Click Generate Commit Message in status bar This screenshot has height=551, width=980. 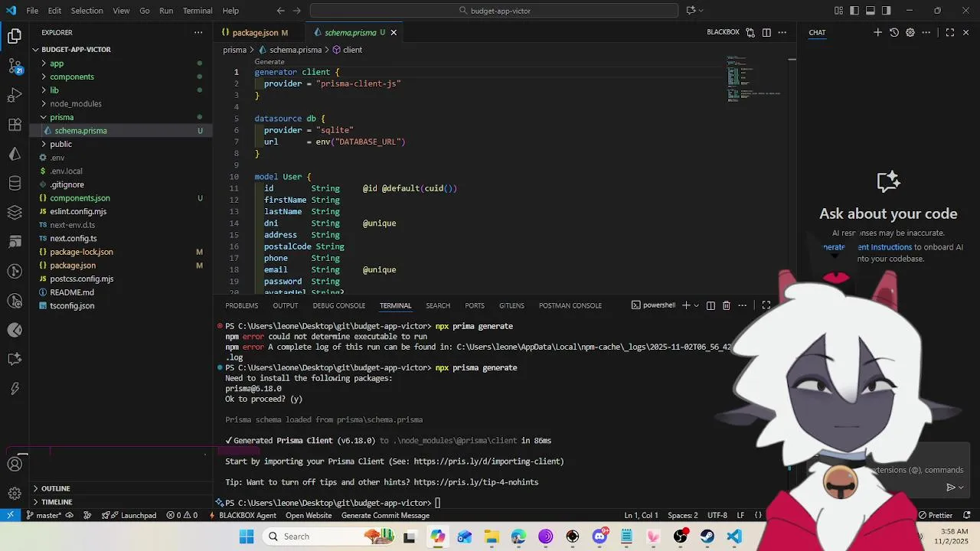[385, 515]
